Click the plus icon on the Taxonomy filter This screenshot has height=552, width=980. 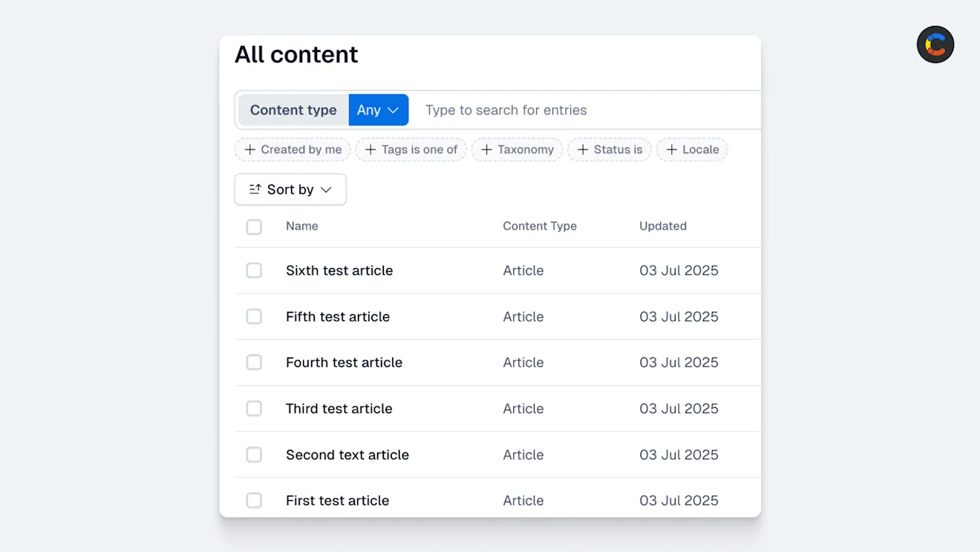488,149
